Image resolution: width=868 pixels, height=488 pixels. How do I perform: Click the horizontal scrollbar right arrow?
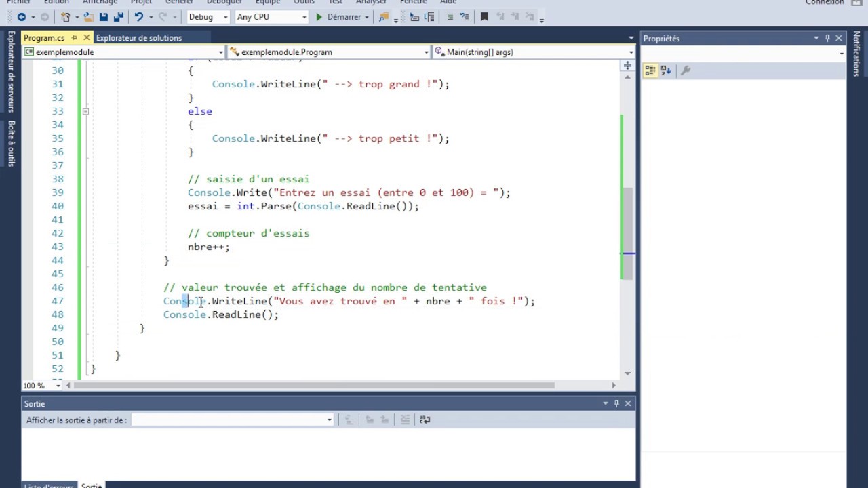[x=614, y=386]
